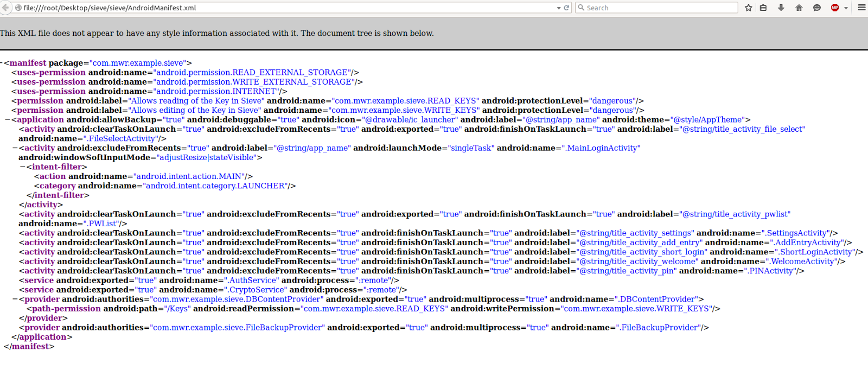Collapse the application node

8,119
